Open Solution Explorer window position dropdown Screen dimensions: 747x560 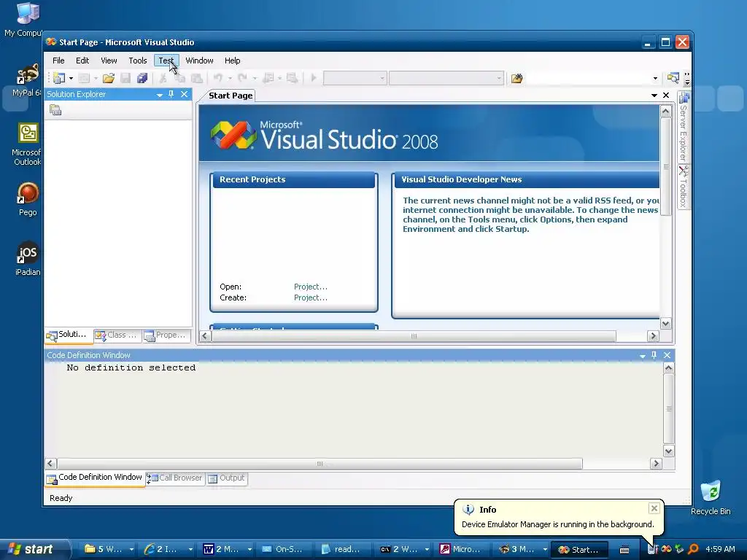click(160, 95)
